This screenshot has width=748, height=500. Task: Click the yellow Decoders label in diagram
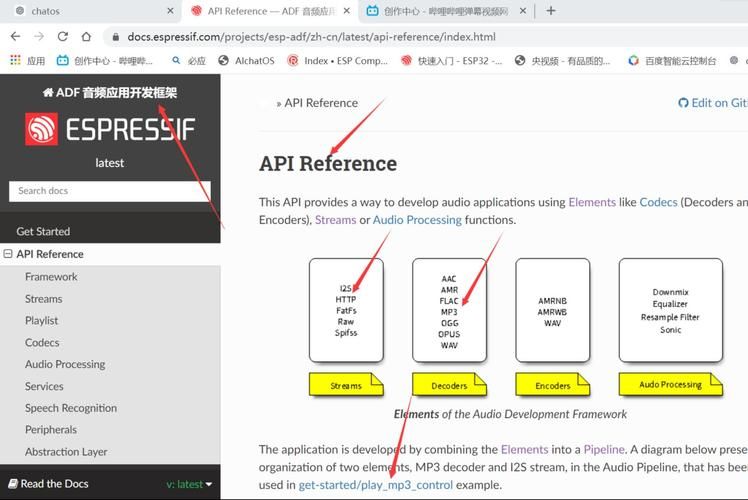[x=449, y=384]
